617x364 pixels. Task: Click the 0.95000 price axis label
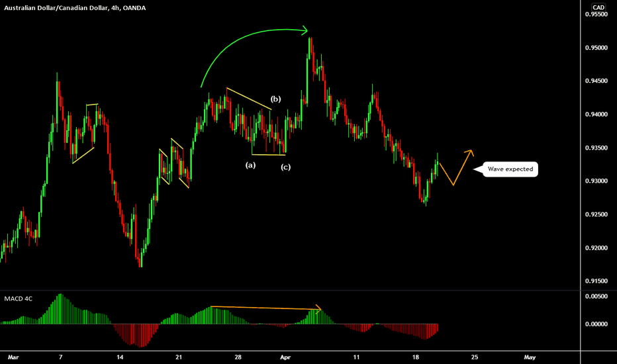pos(596,48)
